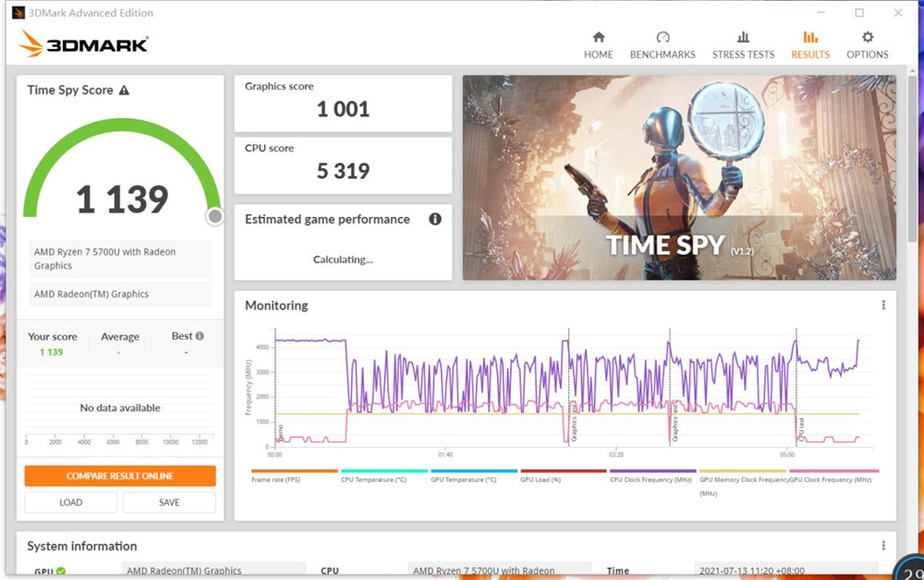
Task: Open Stress Tests chart icon
Action: coord(743,38)
